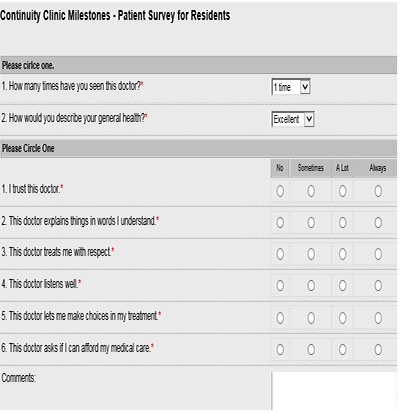Select 'No' for 'I trust this doctor'
Image resolution: width=400 pixels, height=413 pixels.
pos(280,191)
